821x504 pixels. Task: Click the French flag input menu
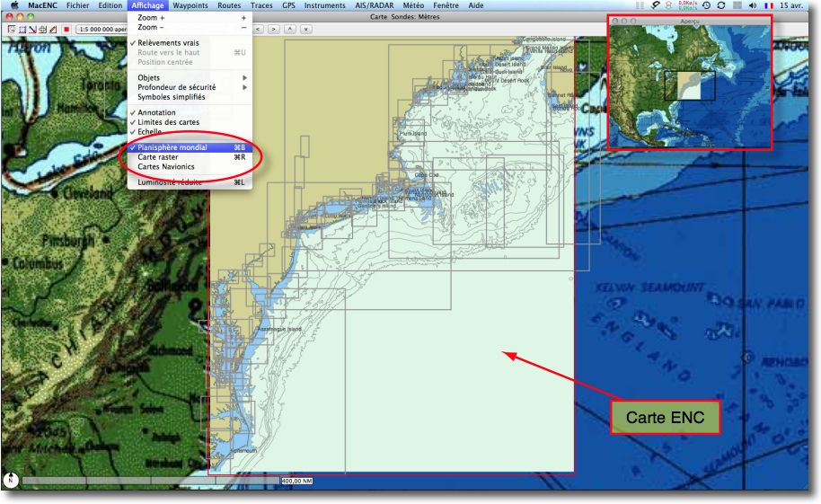click(x=768, y=5)
